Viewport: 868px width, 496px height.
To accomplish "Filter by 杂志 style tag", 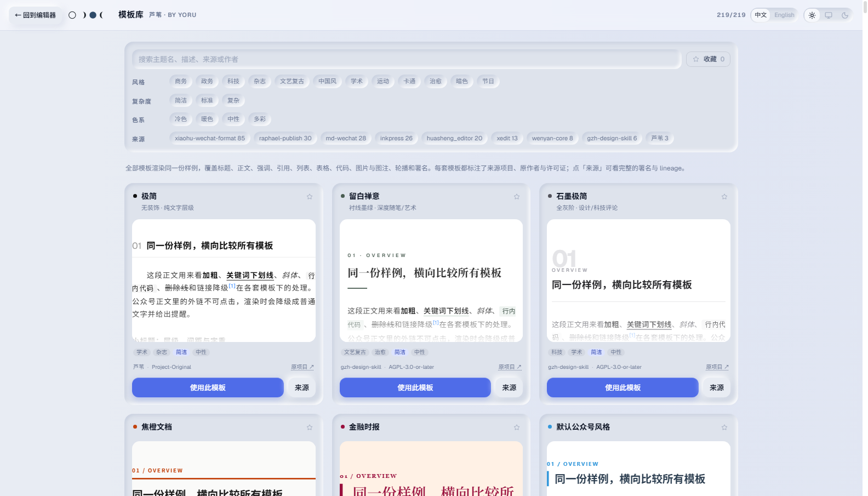I will [x=260, y=81].
